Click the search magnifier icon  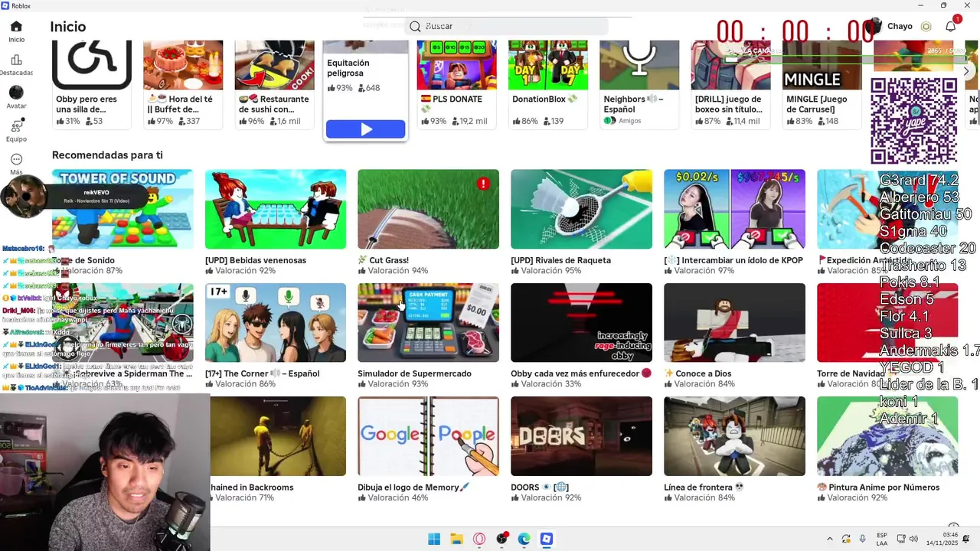pos(415,26)
